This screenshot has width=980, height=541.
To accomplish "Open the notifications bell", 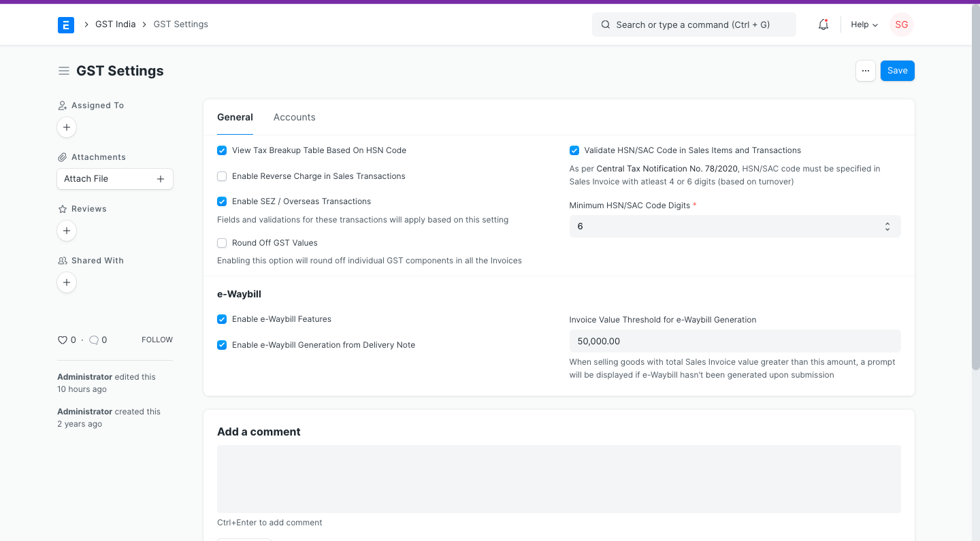I will coord(823,24).
